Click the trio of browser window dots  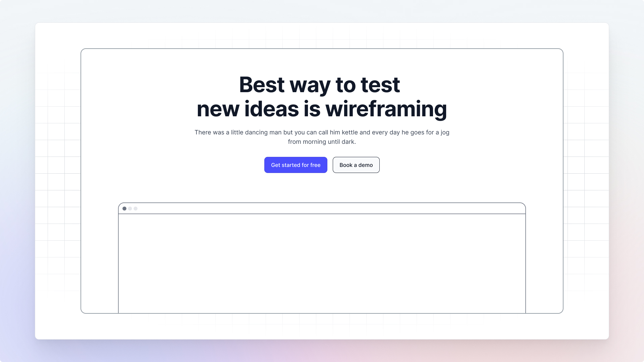(130, 208)
